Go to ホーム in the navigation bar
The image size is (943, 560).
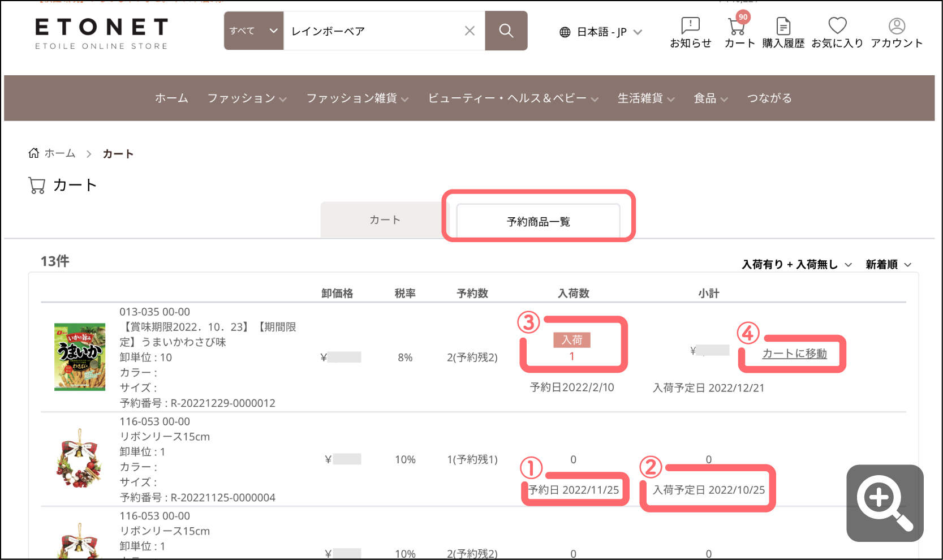(171, 98)
